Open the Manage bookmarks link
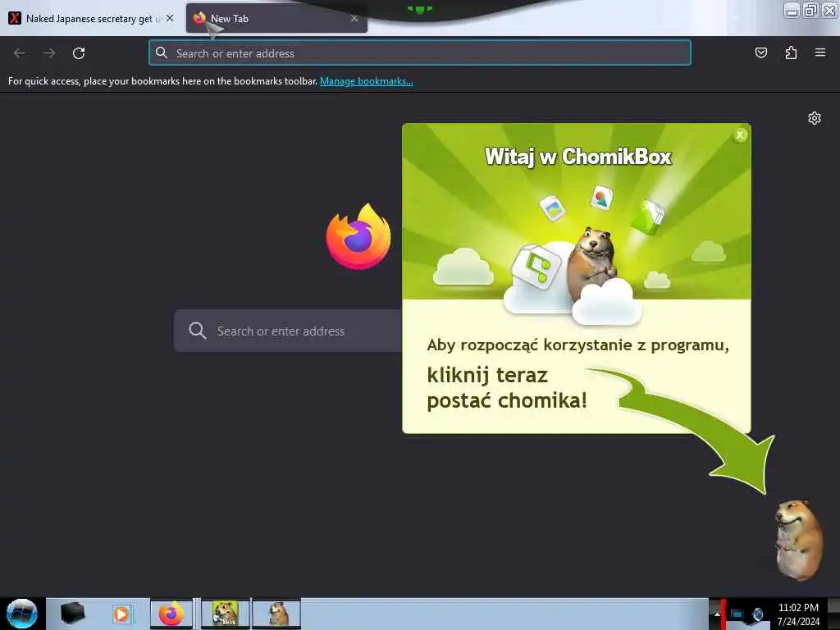840x630 pixels. click(367, 81)
